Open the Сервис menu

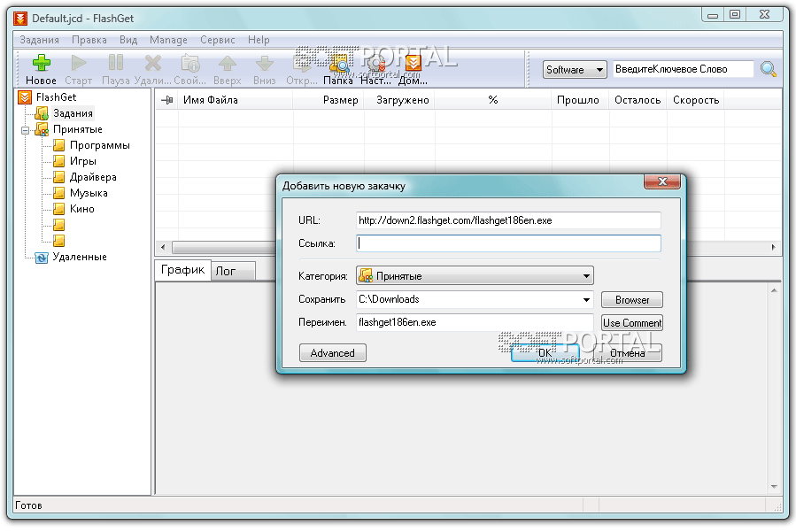coord(218,40)
